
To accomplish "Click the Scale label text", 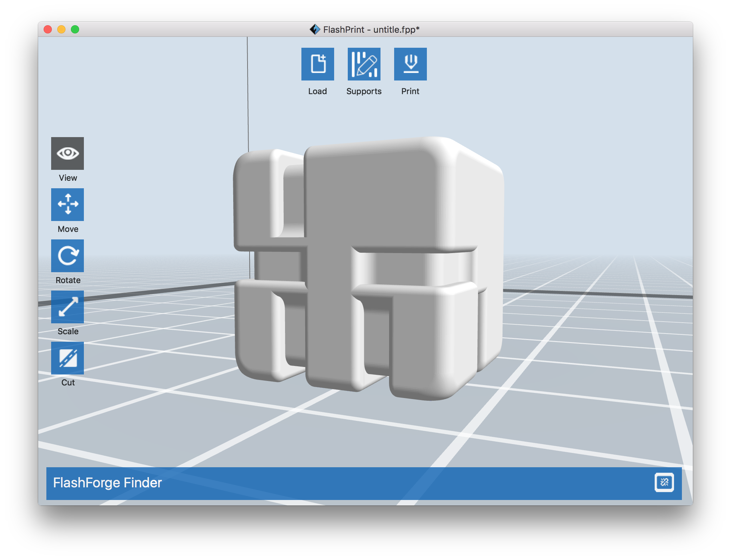I will click(x=68, y=331).
